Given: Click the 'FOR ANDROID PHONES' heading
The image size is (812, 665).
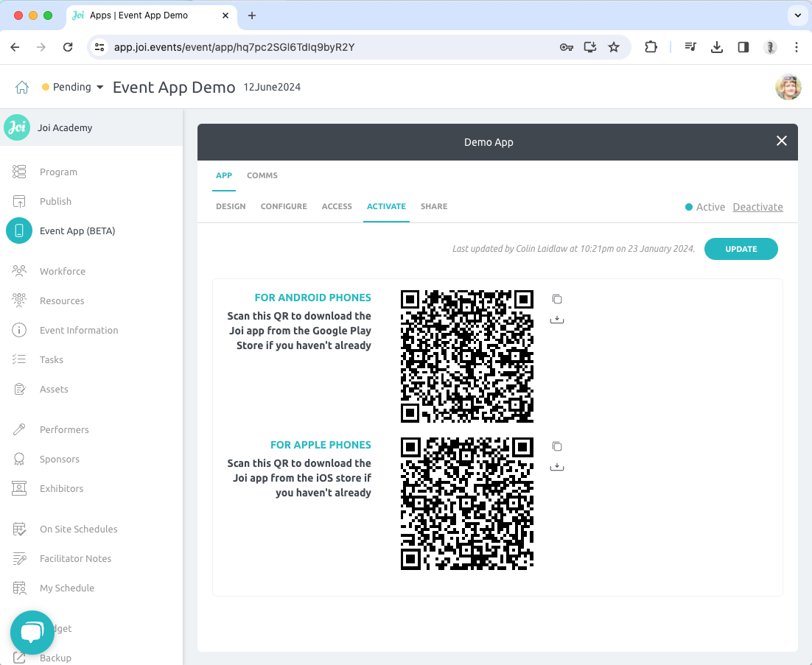Looking at the screenshot, I should tap(312, 298).
